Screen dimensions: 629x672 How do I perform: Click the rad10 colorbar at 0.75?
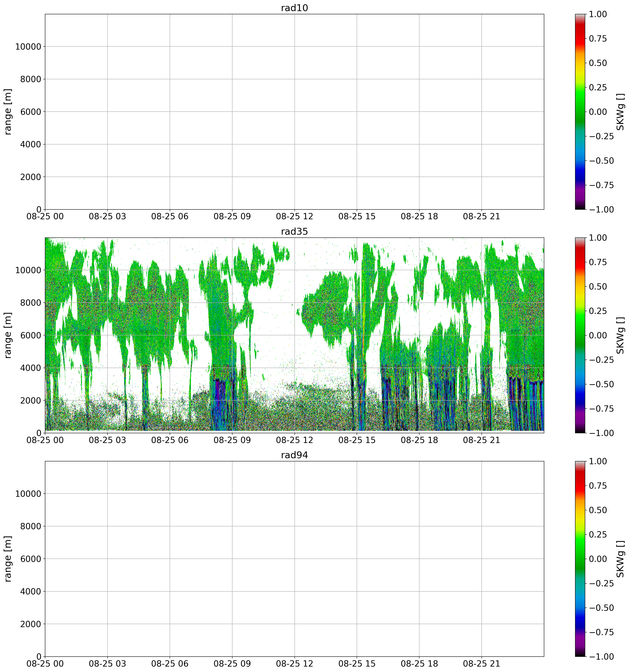click(x=580, y=39)
